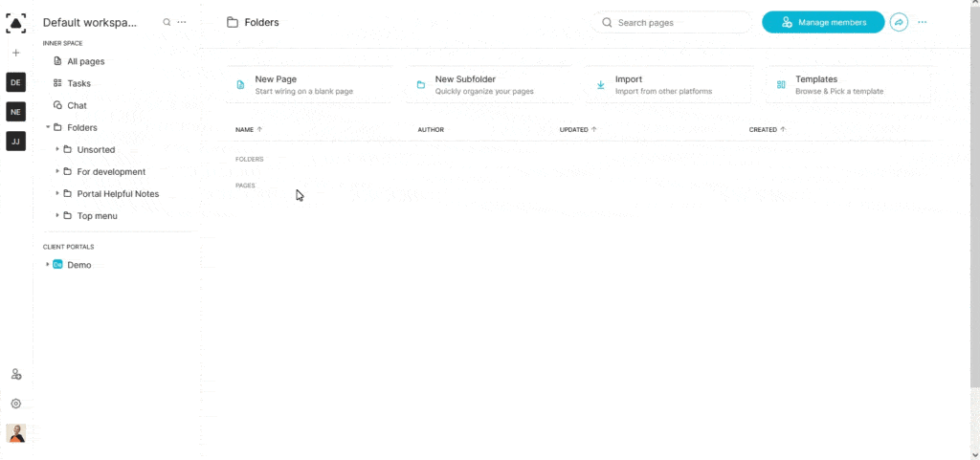Screen dimensions: 980x460
Task: Collapse the Folders tree section
Action: point(48,127)
